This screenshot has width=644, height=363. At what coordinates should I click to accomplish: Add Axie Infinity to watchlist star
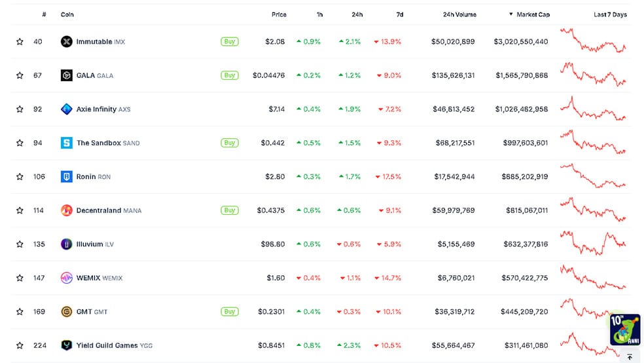[20, 109]
